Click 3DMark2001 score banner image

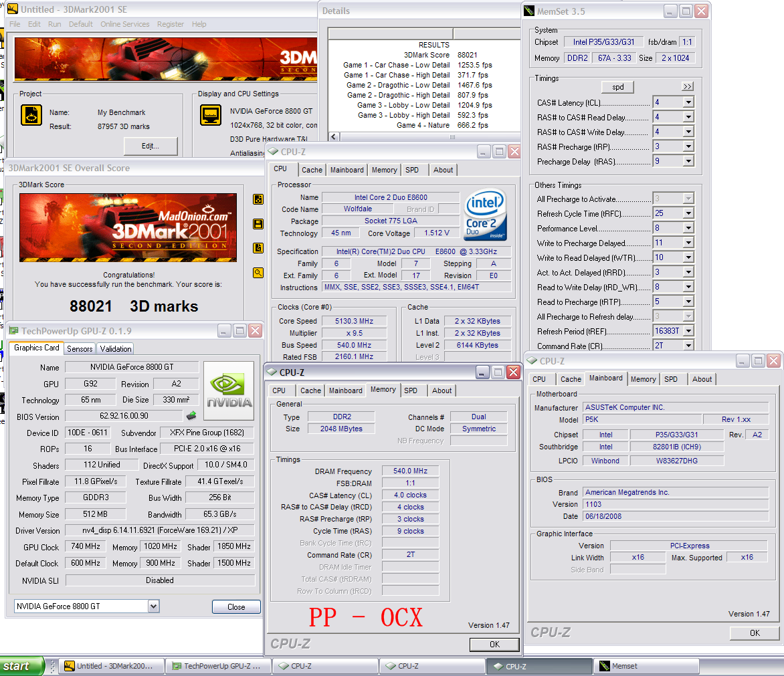point(128,228)
